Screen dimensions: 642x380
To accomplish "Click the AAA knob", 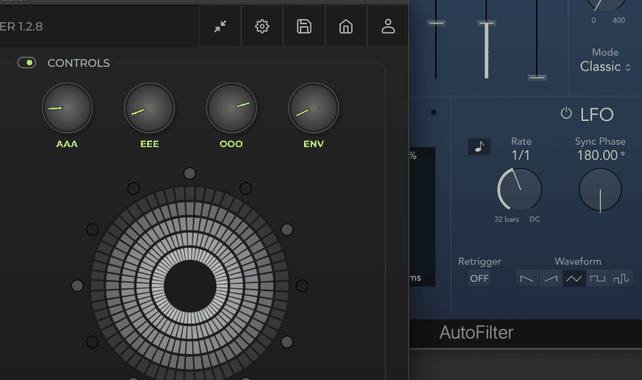I will pyautogui.click(x=67, y=108).
